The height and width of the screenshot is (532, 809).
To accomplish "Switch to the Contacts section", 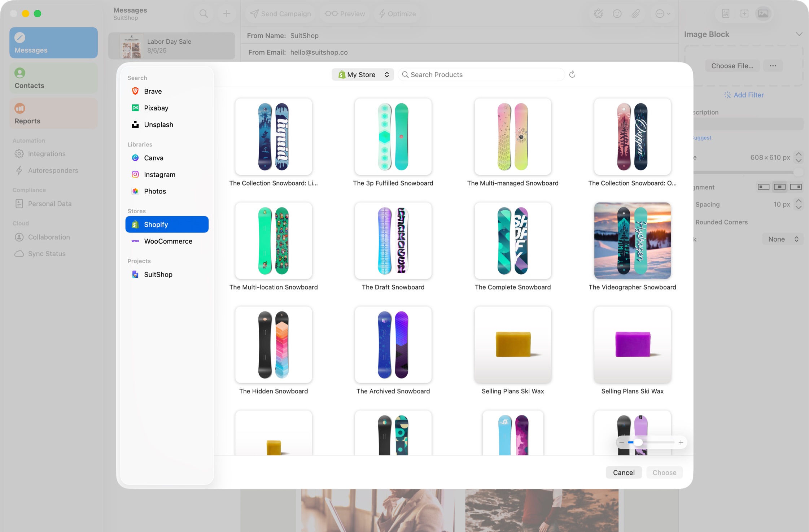I will 53,78.
